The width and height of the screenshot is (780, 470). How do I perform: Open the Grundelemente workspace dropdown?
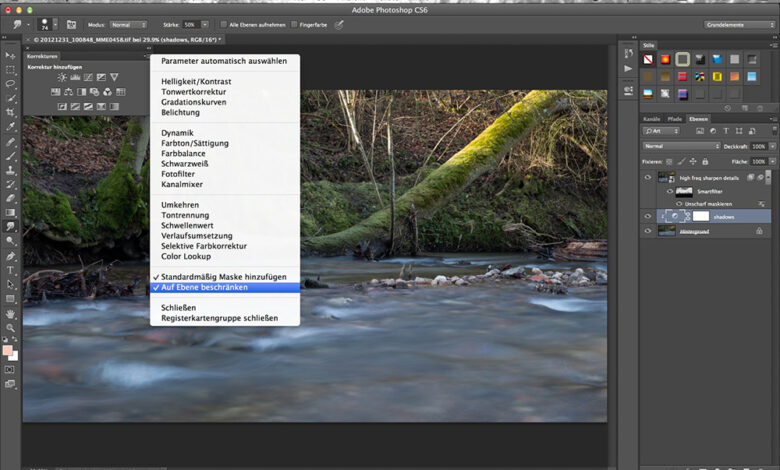coord(739,23)
